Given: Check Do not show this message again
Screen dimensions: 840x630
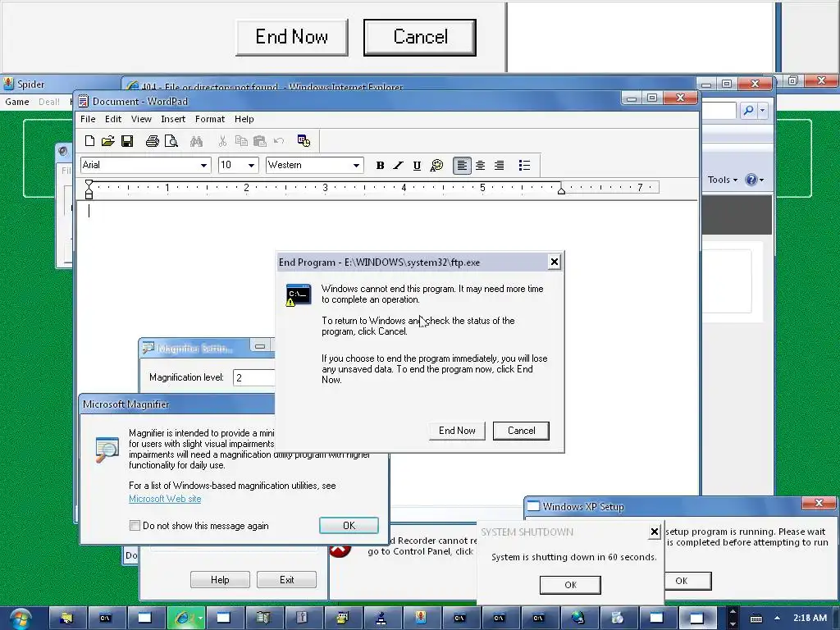Looking at the screenshot, I should 135,526.
